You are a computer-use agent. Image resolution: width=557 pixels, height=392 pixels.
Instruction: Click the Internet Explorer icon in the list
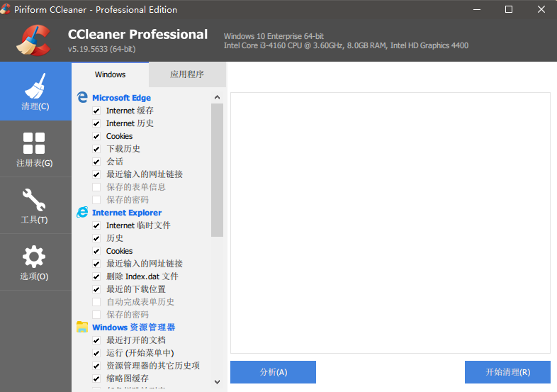pyautogui.click(x=82, y=212)
